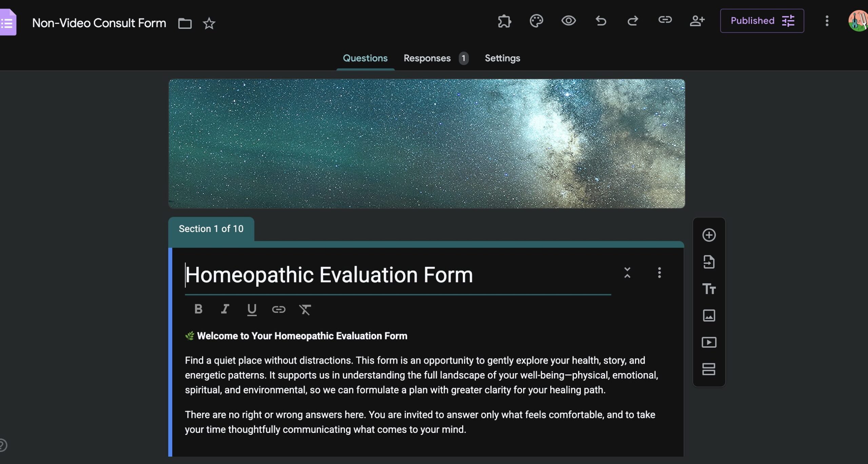The height and width of the screenshot is (464, 868).
Task: Click the undo arrow
Action: point(601,21)
